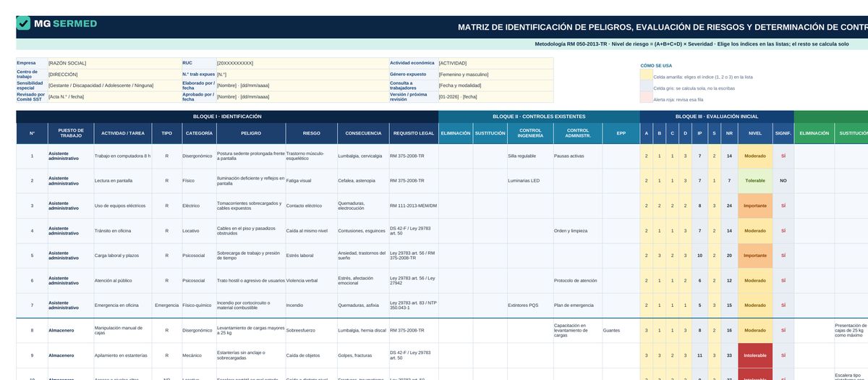Click the MG SERMED checkmark logo
868x380 pixels.
coord(23,23)
